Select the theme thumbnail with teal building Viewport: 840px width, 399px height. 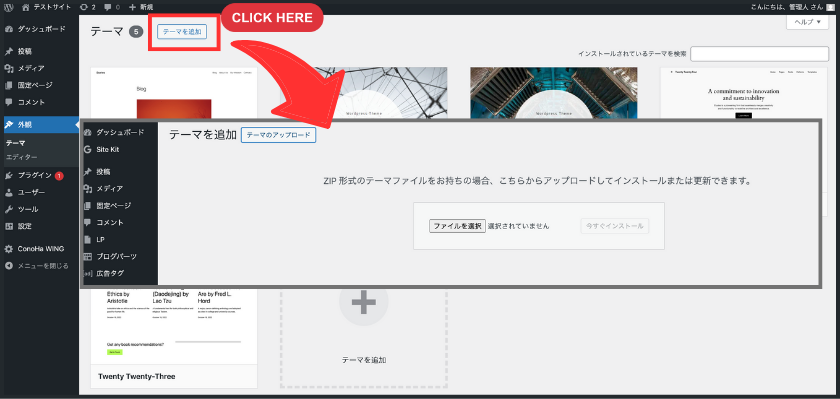coord(553,94)
